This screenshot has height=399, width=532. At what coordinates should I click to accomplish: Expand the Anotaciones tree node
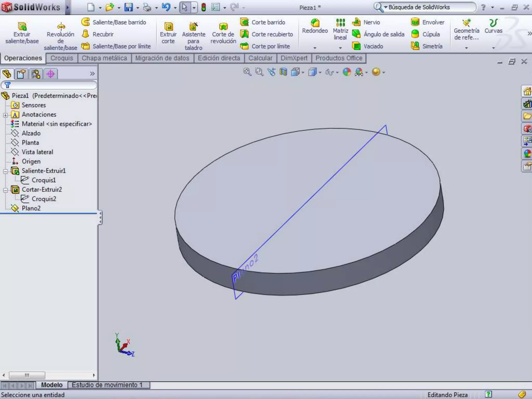click(5, 115)
